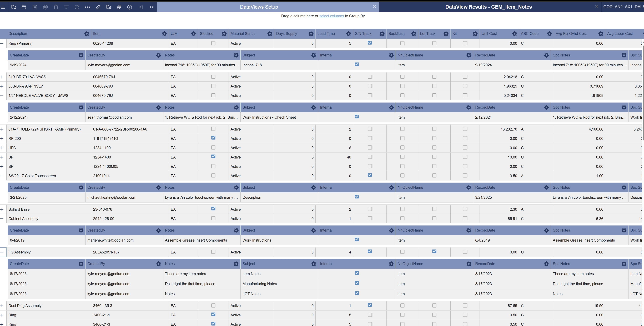Viewport: 644px width, 326px height.
Task: Open the three-dots more actions menu
Action: click(88, 7)
